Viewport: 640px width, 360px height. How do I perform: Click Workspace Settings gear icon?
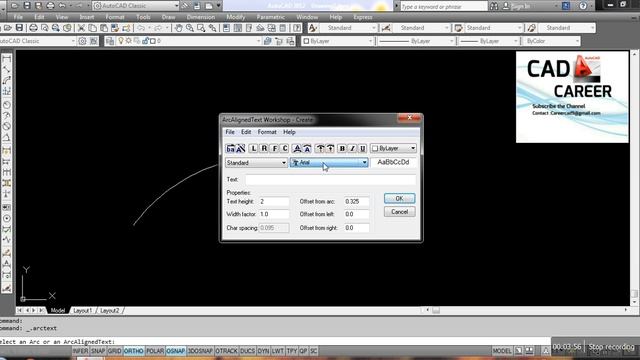point(82,41)
